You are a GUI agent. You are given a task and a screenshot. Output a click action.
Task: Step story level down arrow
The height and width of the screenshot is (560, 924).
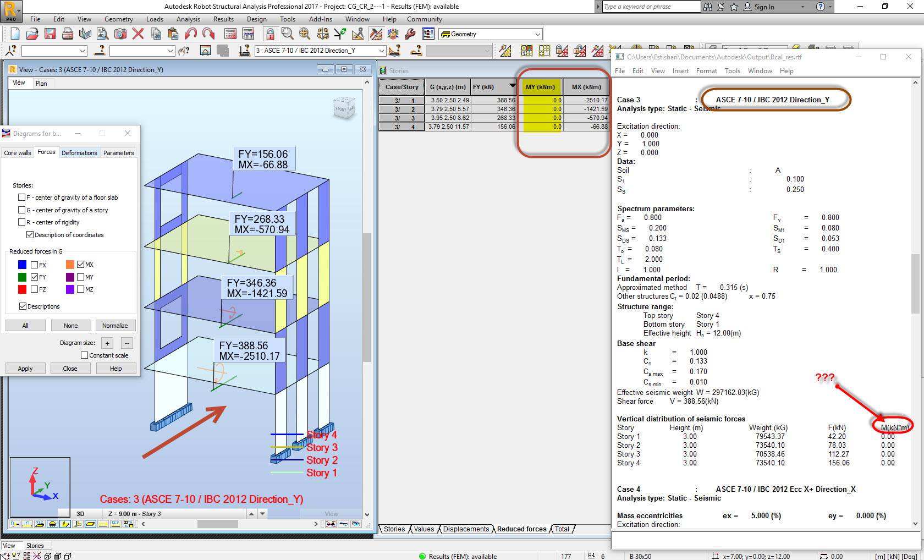tap(263, 514)
